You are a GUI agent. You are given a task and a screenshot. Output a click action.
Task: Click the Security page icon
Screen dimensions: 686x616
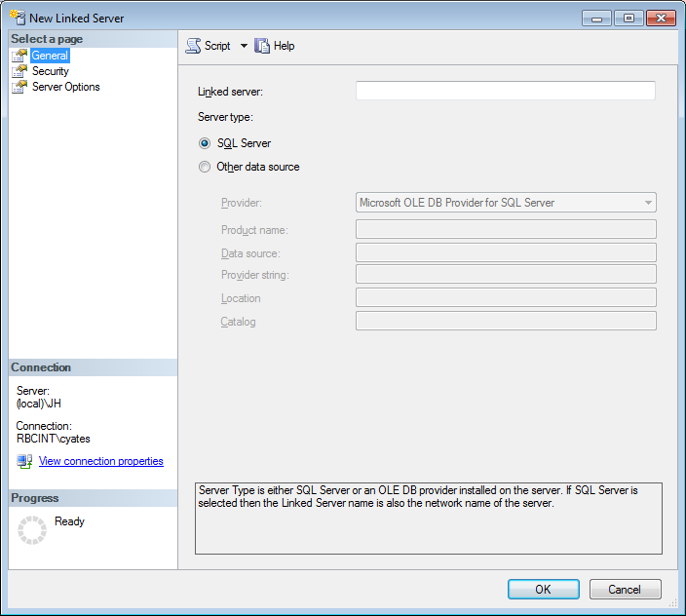coord(19,72)
